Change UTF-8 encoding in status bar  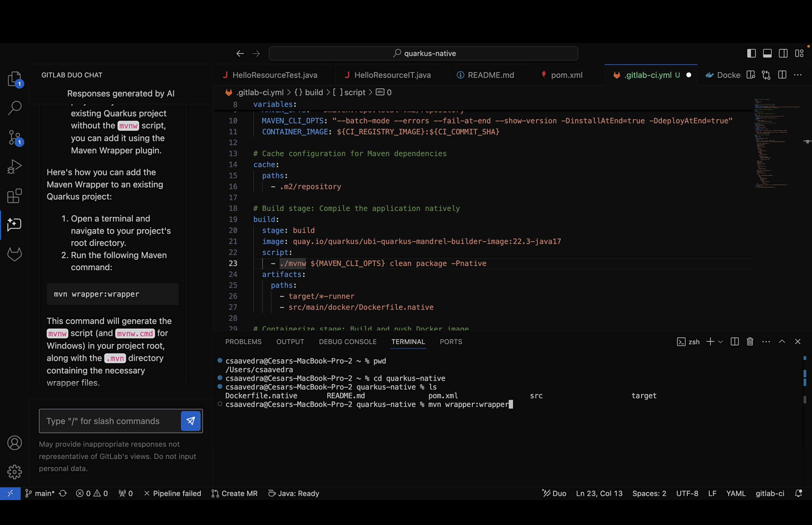click(687, 493)
